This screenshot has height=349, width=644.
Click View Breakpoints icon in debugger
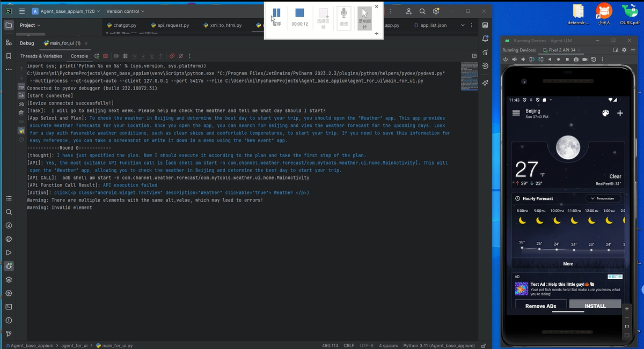click(172, 56)
